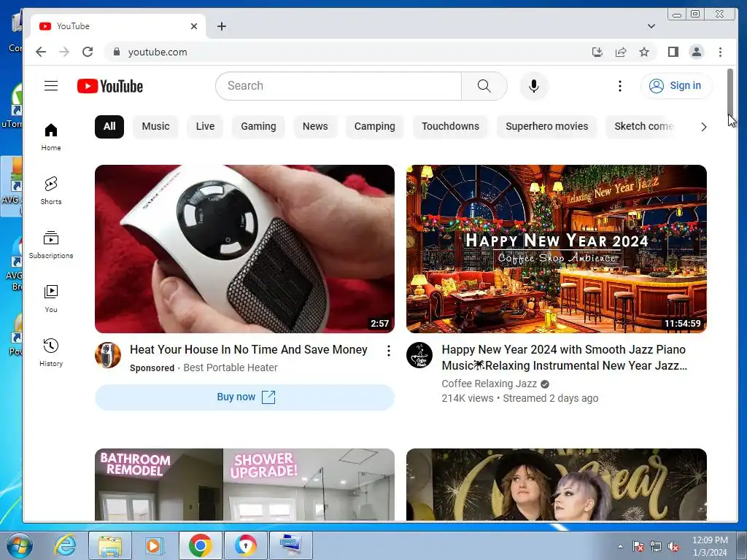Click the taskbar clock 12:09 PM
Viewport: 747px width, 560px height.
click(x=710, y=546)
